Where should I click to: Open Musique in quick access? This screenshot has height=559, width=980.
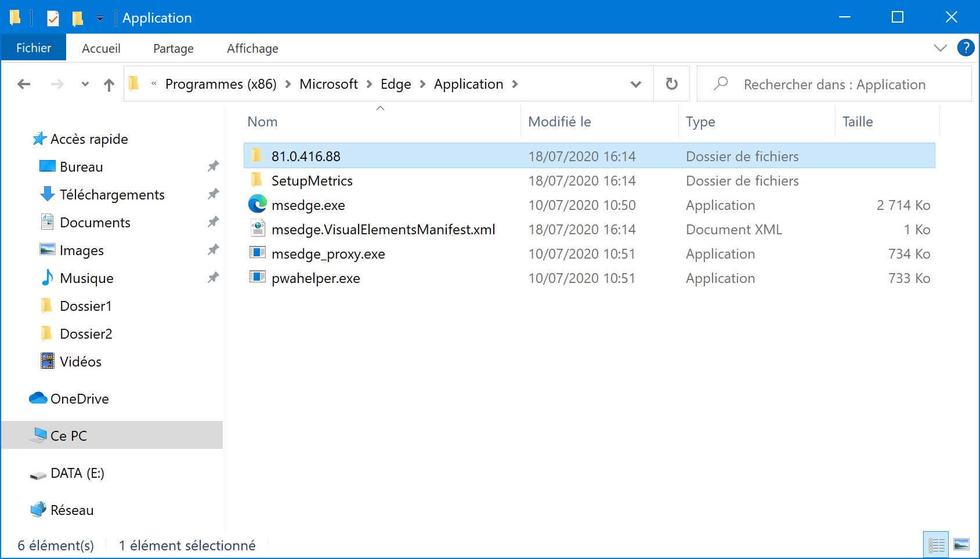click(86, 278)
